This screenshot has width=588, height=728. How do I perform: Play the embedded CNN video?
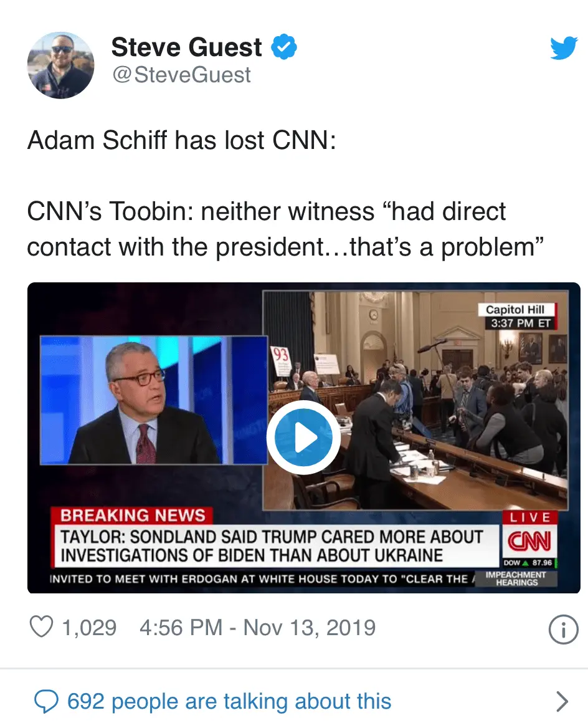303,438
